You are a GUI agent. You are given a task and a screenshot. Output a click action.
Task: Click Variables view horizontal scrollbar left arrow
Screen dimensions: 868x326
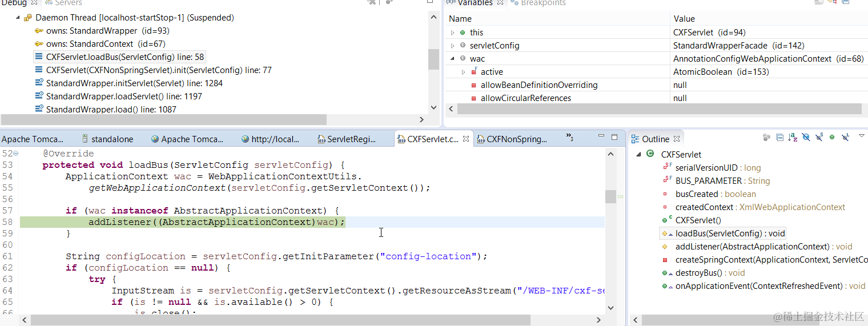pyautogui.click(x=451, y=108)
